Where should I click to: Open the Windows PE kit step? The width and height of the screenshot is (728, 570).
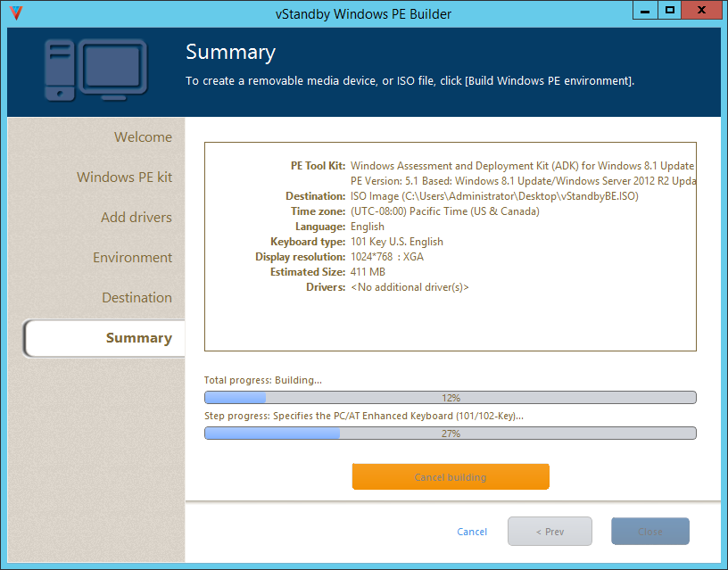point(124,178)
